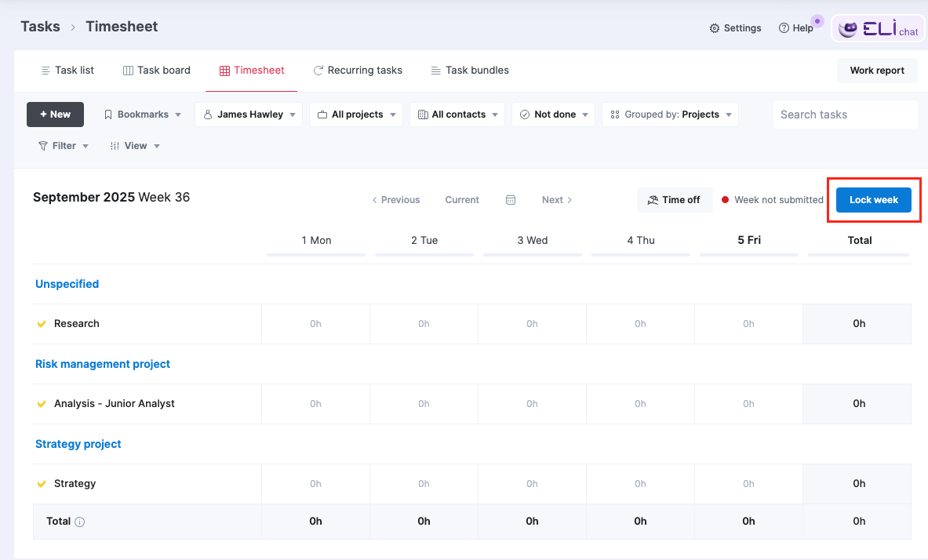Click the 5 Fri column header
This screenshot has width=928, height=560.
749,240
